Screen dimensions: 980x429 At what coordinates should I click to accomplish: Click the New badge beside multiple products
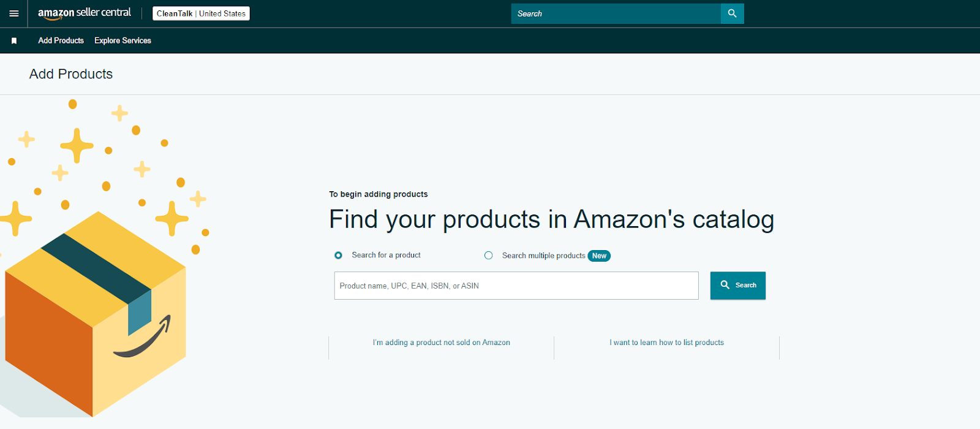click(x=599, y=256)
